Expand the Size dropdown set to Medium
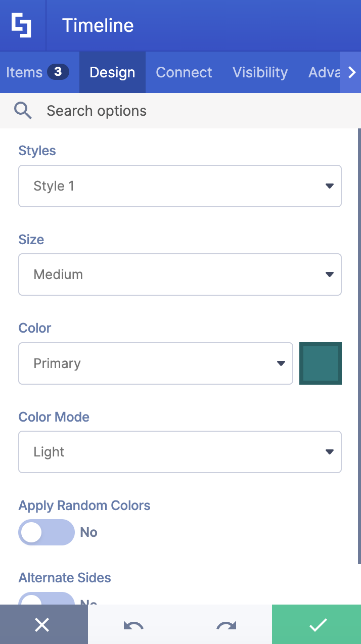 pyautogui.click(x=179, y=274)
